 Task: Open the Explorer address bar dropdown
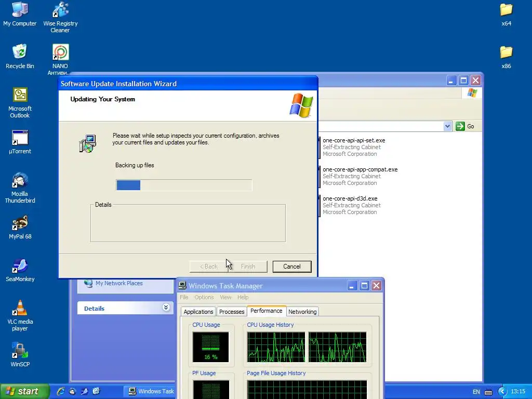pos(447,126)
